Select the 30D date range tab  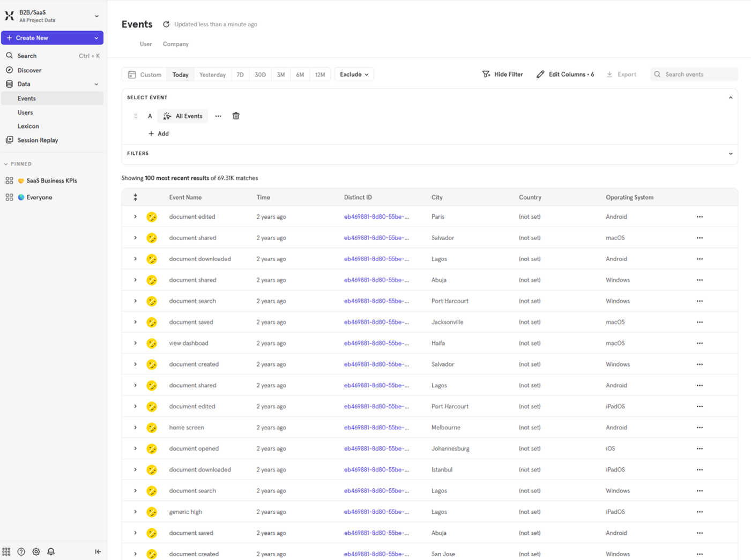[x=260, y=74]
